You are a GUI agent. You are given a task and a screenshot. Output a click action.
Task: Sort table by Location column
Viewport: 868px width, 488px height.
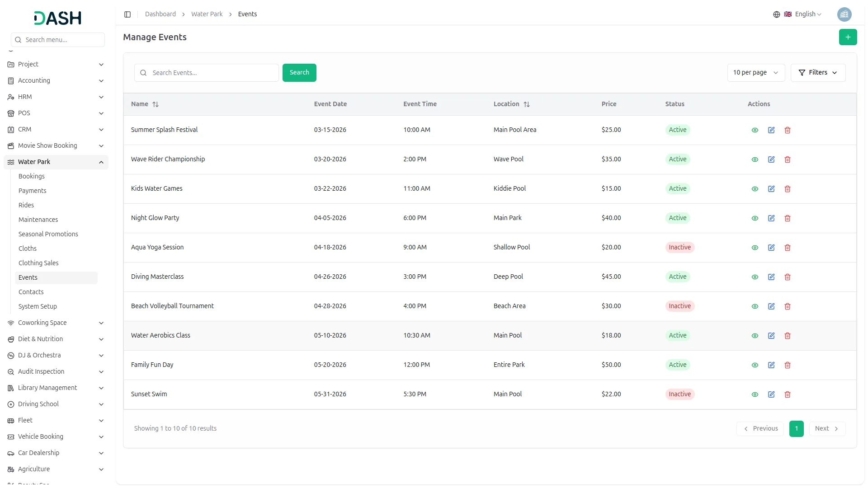point(526,104)
